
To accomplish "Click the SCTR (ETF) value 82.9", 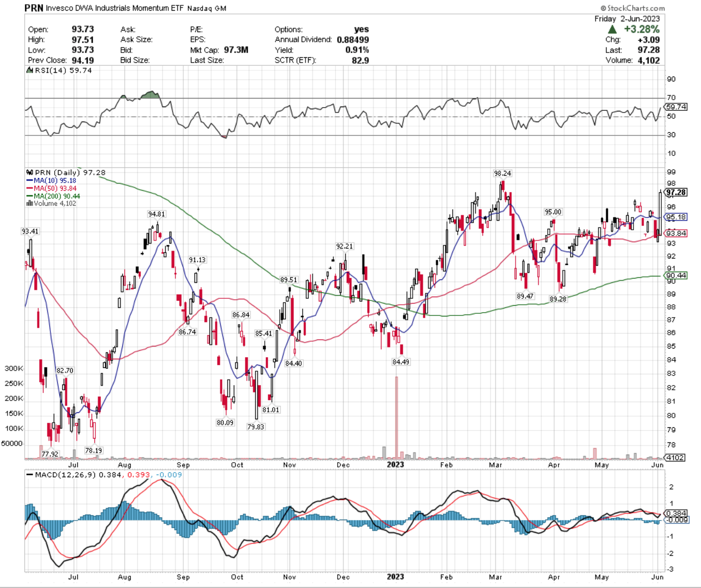I will (360, 60).
